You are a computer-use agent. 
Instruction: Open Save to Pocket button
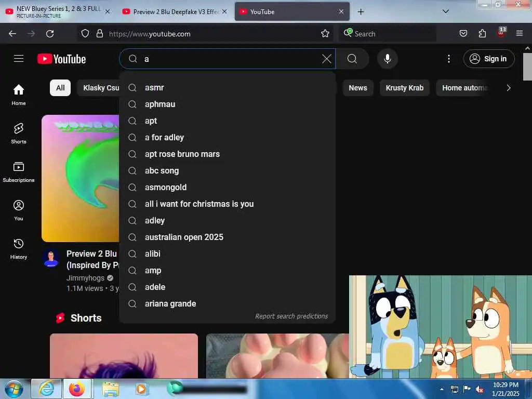(x=463, y=34)
